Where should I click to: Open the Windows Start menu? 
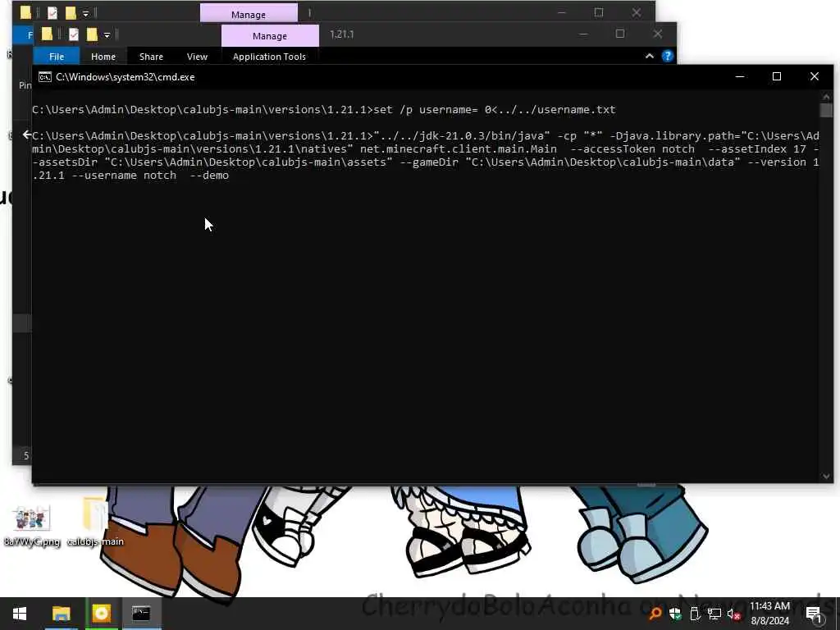click(20, 614)
